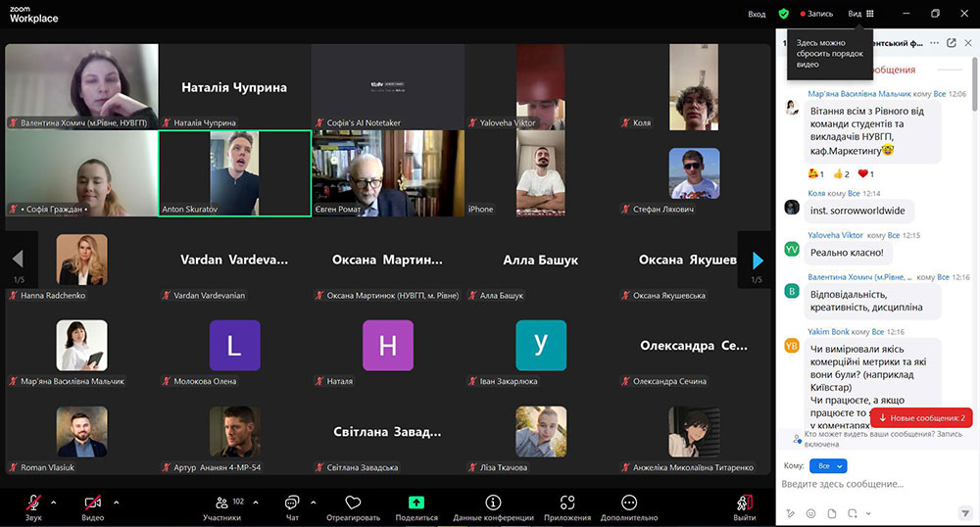Viewport: 980px width, 527px height.
Task: Expand the caret next to Участники
Action: [x=256, y=503]
